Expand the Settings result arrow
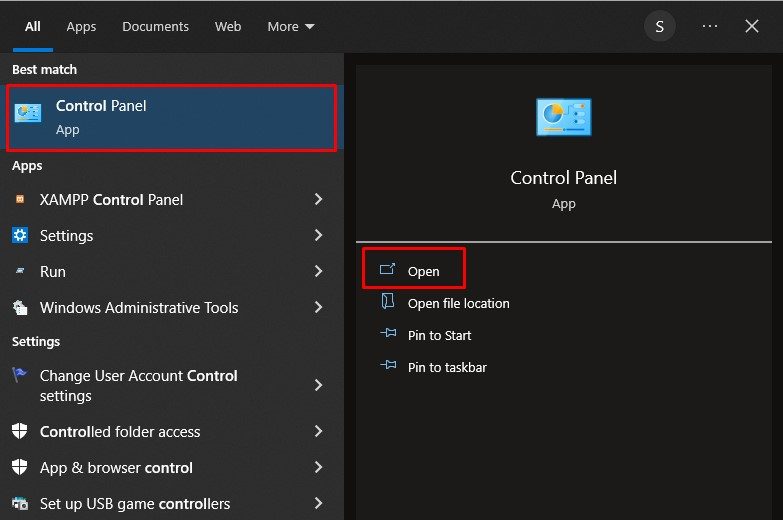 [x=318, y=235]
